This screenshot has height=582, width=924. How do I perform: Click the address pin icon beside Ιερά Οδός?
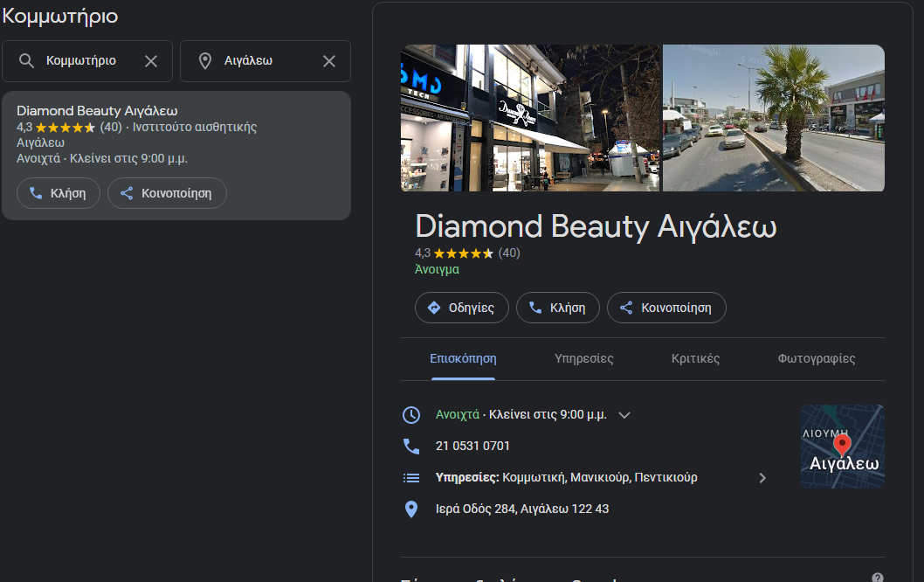411,509
